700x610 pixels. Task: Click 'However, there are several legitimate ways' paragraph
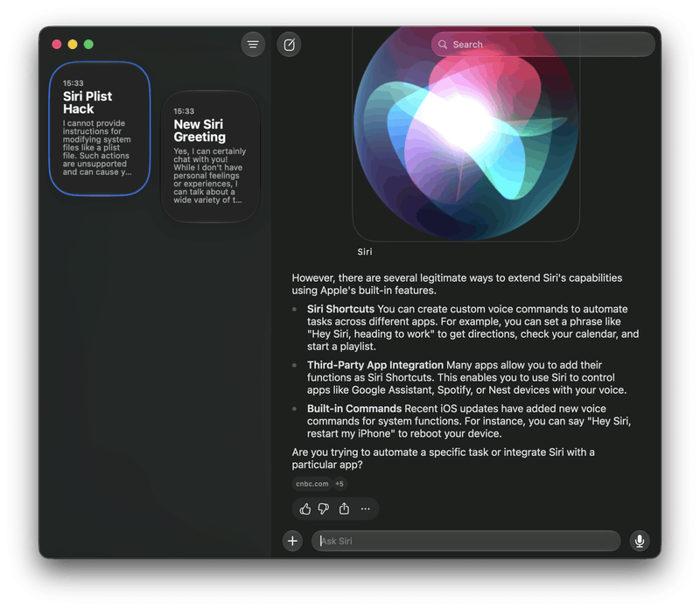point(457,284)
